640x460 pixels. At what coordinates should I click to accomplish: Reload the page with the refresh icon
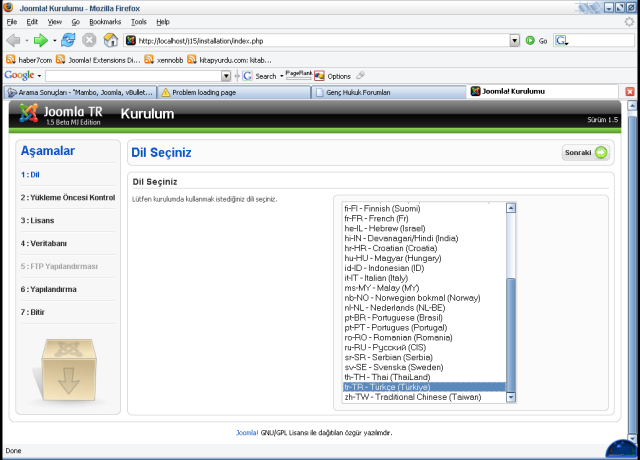(x=68, y=40)
